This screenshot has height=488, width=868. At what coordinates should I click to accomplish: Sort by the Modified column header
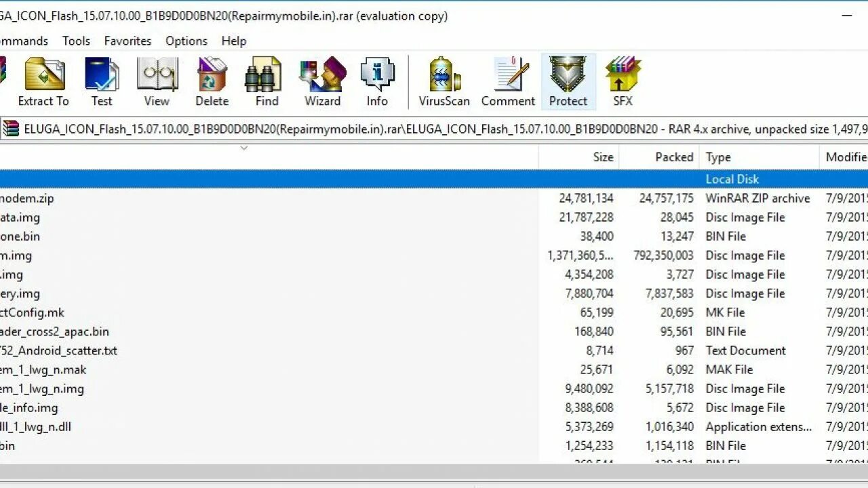pos(844,157)
